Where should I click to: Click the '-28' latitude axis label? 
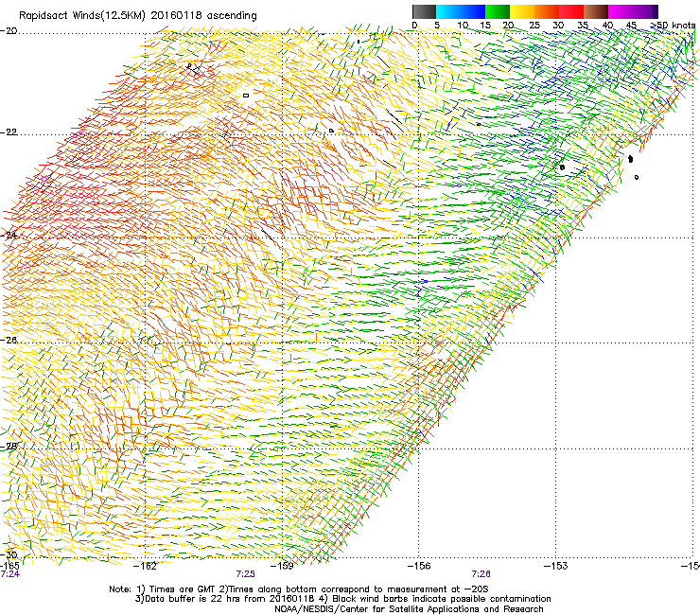pos(9,447)
